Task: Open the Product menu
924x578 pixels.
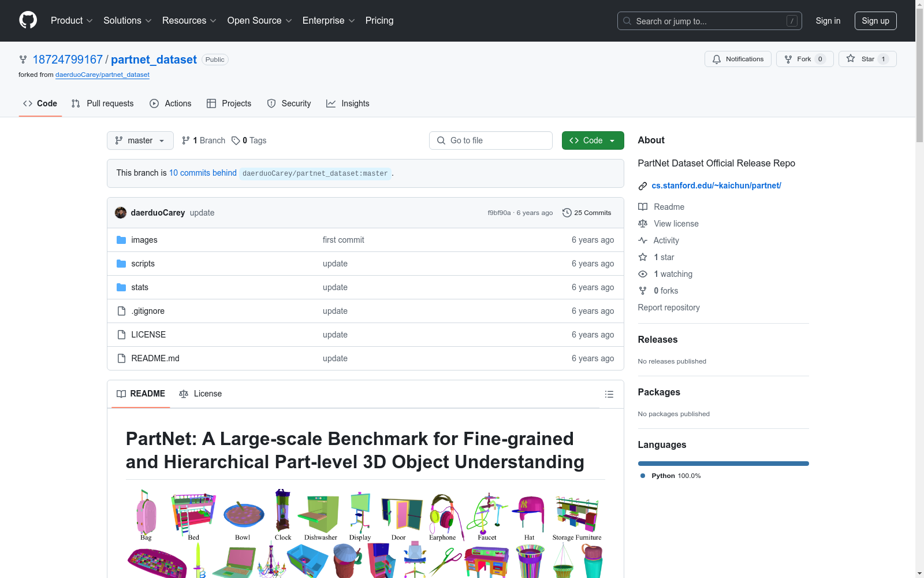Action: [x=72, y=21]
